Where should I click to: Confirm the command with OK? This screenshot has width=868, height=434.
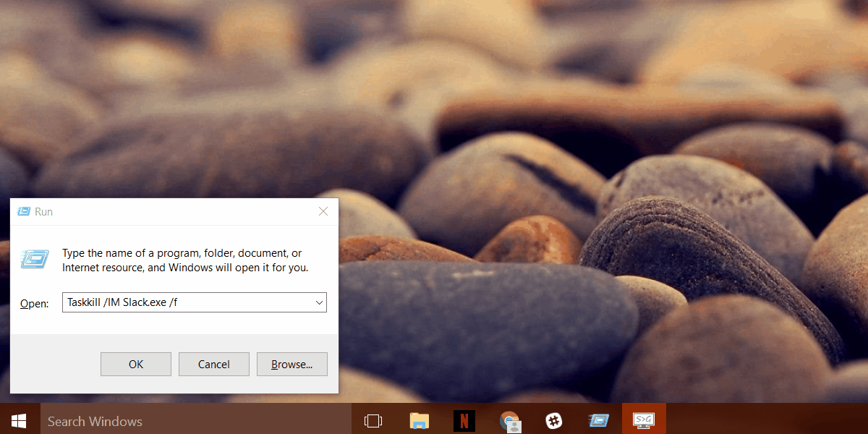136,365
